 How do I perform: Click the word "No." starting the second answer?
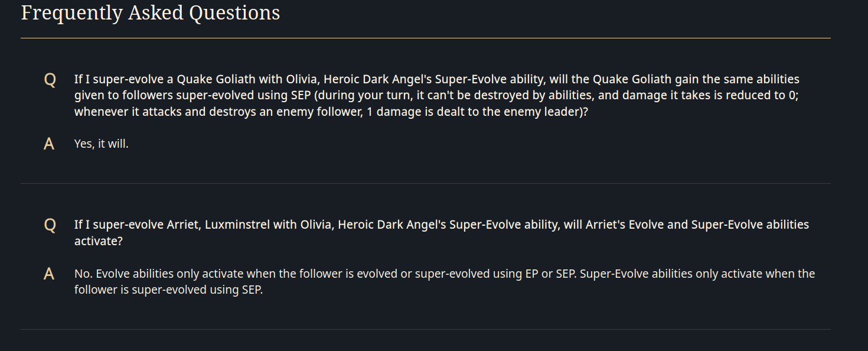point(83,274)
